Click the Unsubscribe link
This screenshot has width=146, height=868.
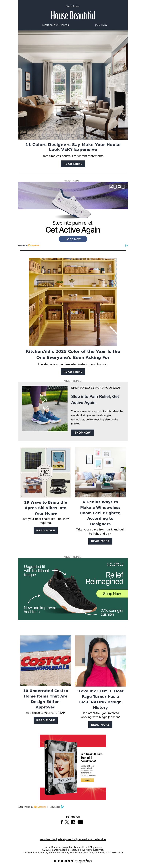pyautogui.click(x=48, y=839)
